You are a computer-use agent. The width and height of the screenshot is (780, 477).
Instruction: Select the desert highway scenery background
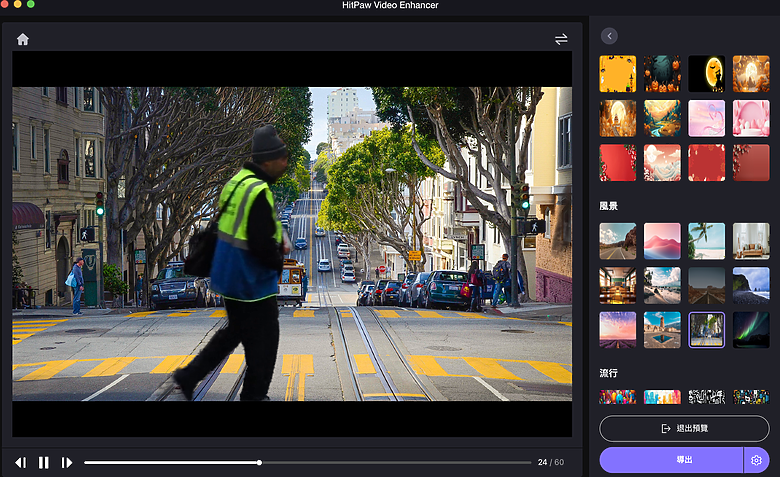(x=618, y=241)
